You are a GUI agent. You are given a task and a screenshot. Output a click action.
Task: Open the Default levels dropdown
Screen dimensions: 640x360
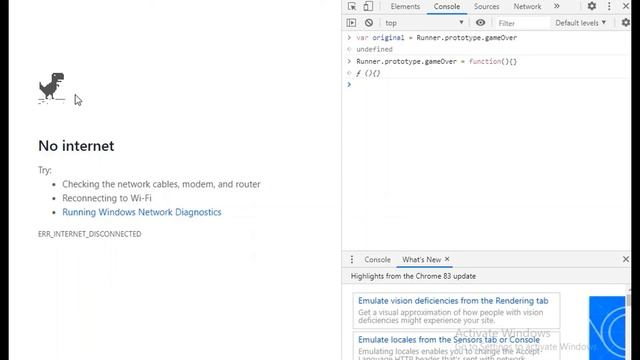click(x=580, y=23)
